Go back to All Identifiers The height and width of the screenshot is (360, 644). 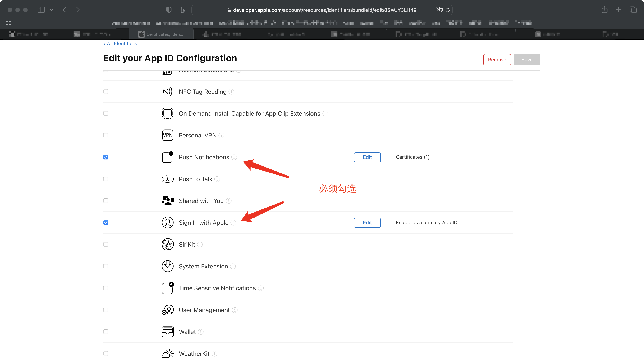pos(120,43)
